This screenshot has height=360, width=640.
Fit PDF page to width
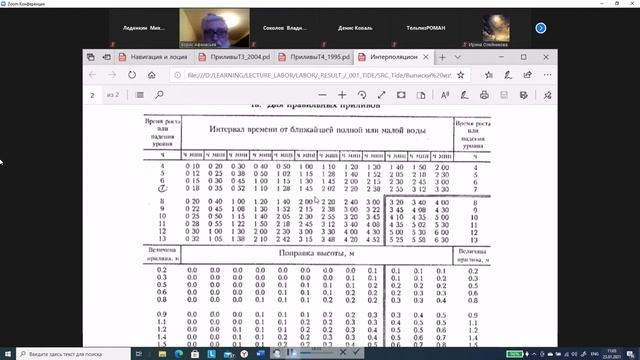401,95
